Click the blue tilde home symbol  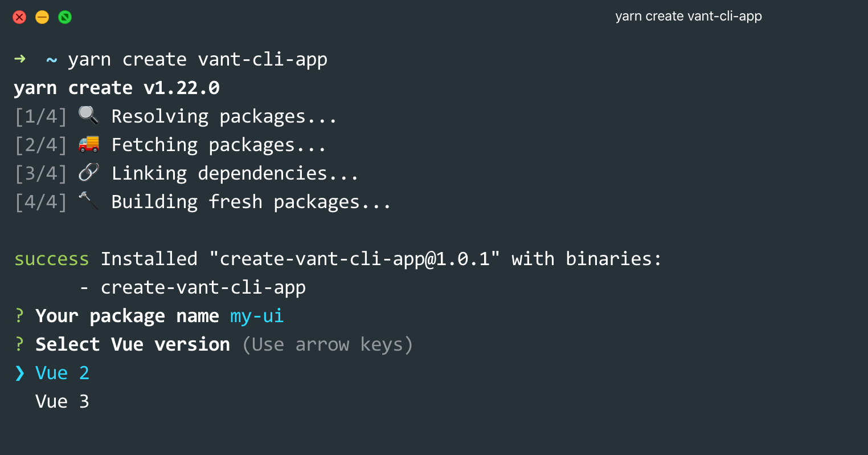(51, 60)
